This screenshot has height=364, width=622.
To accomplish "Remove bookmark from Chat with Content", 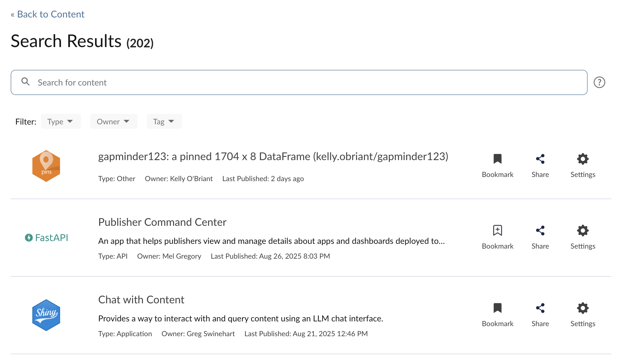I will pyautogui.click(x=498, y=315).
